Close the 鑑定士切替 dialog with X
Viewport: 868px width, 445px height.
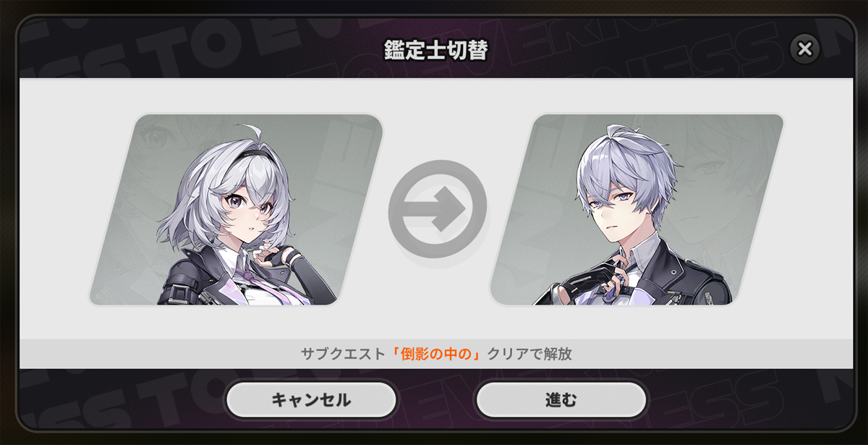pyautogui.click(x=804, y=48)
